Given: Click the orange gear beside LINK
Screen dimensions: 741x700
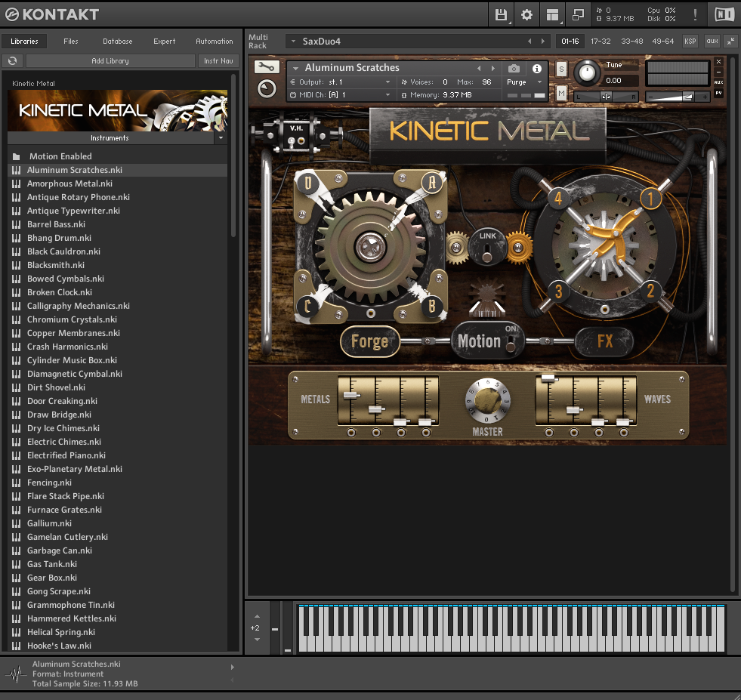Looking at the screenshot, I should click(x=518, y=247).
